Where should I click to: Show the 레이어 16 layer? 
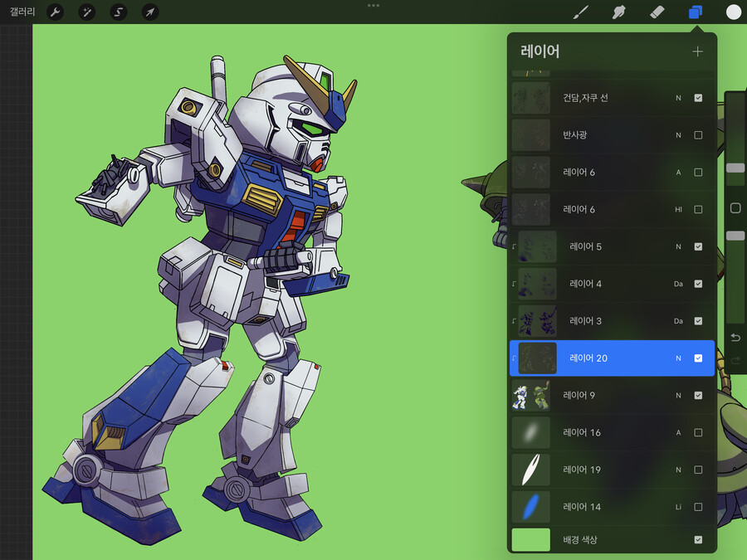(698, 432)
